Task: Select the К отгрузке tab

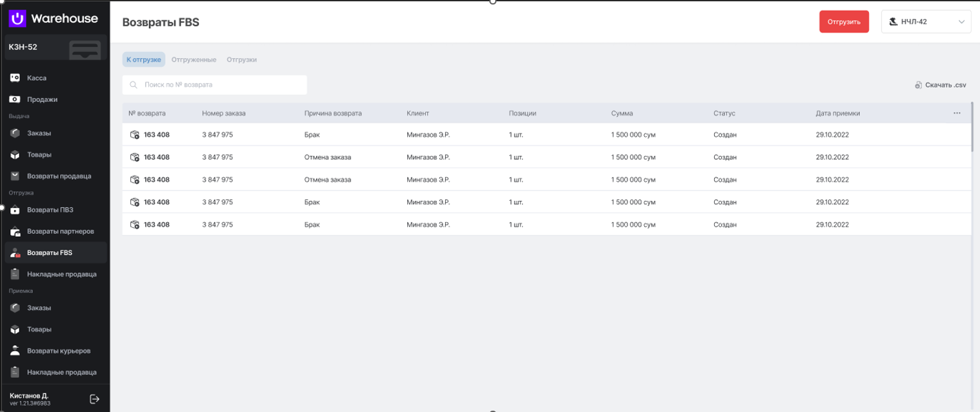Action: [x=144, y=60]
